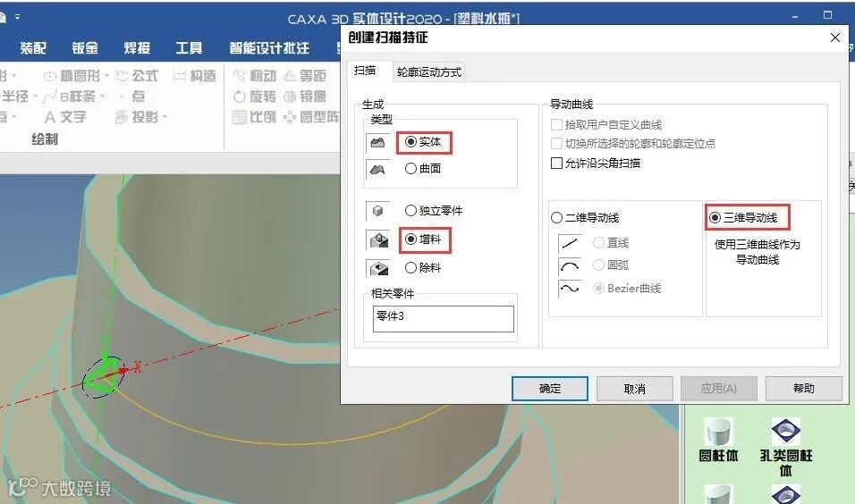The width and height of the screenshot is (855, 504).
Task: Select the greyed 直线 radio option
Action: tap(598, 242)
